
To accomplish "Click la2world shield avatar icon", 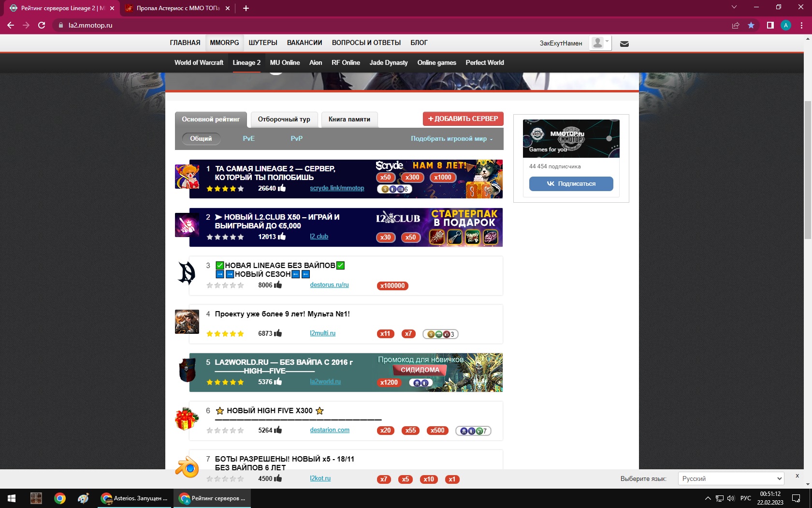I will pyautogui.click(x=187, y=370).
